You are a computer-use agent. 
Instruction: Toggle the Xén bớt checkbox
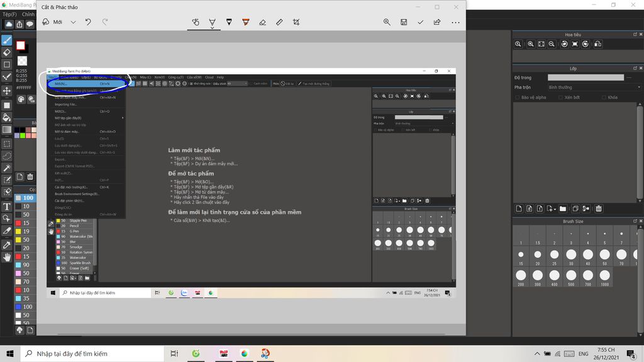coord(560,97)
